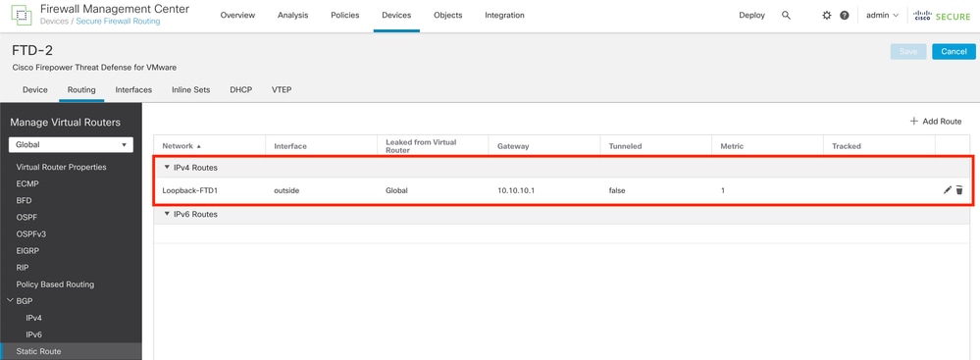Open the Overview menu
Screen dimensions: 980x360
[x=237, y=15]
